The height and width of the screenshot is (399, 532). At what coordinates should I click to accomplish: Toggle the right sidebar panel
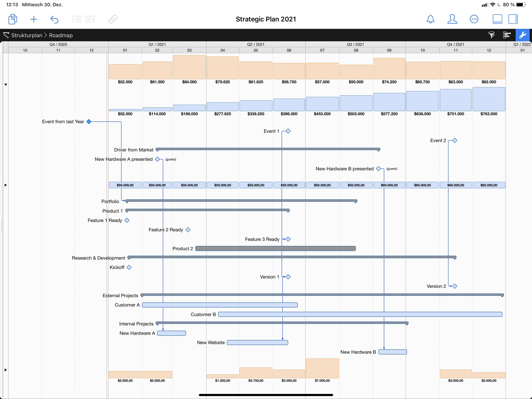tap(513, 19)
